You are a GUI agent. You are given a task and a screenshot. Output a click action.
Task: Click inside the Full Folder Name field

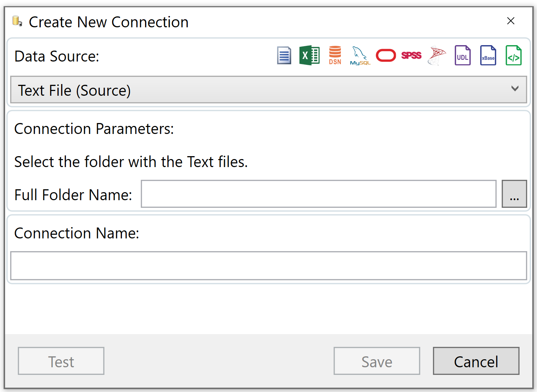318,194
